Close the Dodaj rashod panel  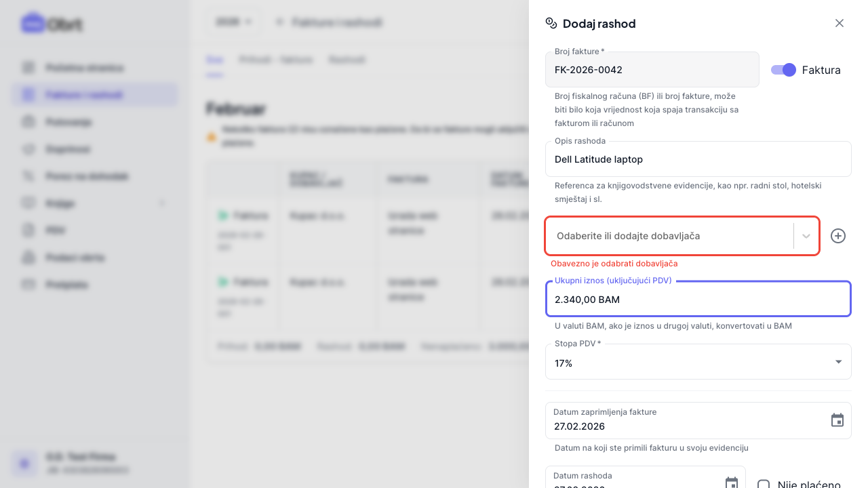click(x=840, y=23)
